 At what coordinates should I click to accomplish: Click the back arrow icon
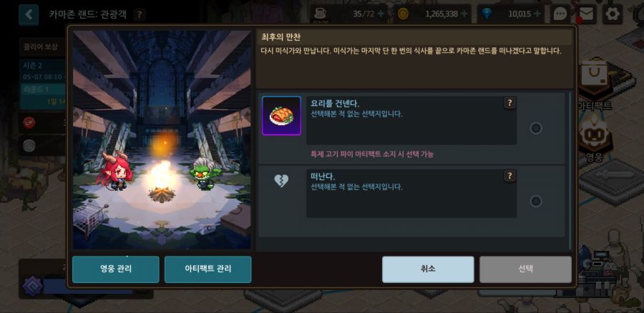pos(29,15)
